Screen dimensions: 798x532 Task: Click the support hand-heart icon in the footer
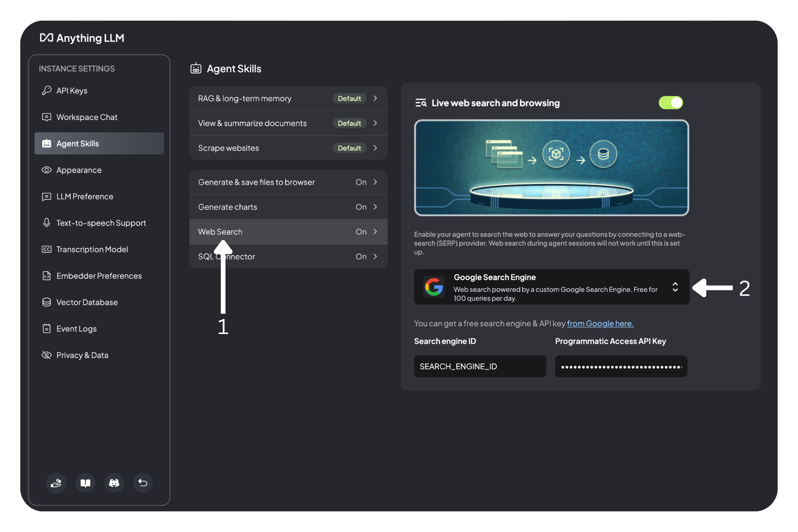coord(56,483)
